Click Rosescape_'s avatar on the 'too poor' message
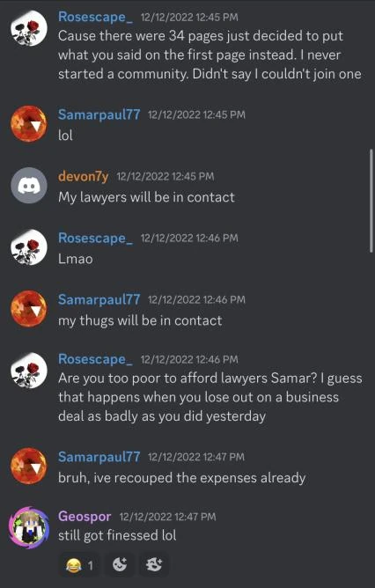Viewport: 375px width, 588px height. click(x=29, y=370)
